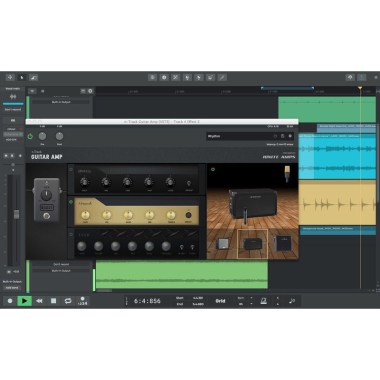
Task: Toggle the Guitar Amp plugin power button
Action: click(x=30, y=136)
